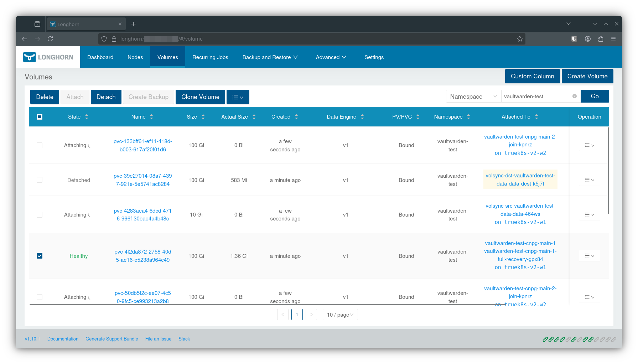This screenshot has height=364, width=638.
Task: Open the Recurring Jobs page
Action: point(210,57)
